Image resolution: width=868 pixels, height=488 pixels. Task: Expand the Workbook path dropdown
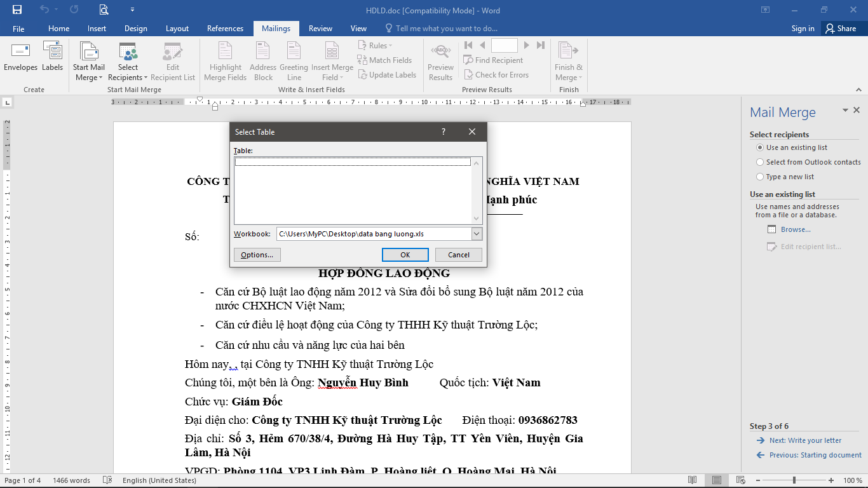tap(477, 234)
